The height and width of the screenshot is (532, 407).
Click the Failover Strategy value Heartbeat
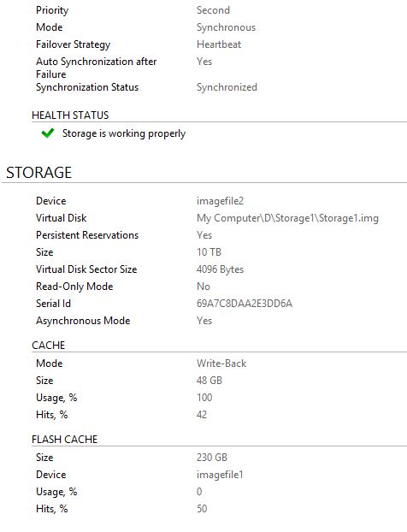click(219, 44)
